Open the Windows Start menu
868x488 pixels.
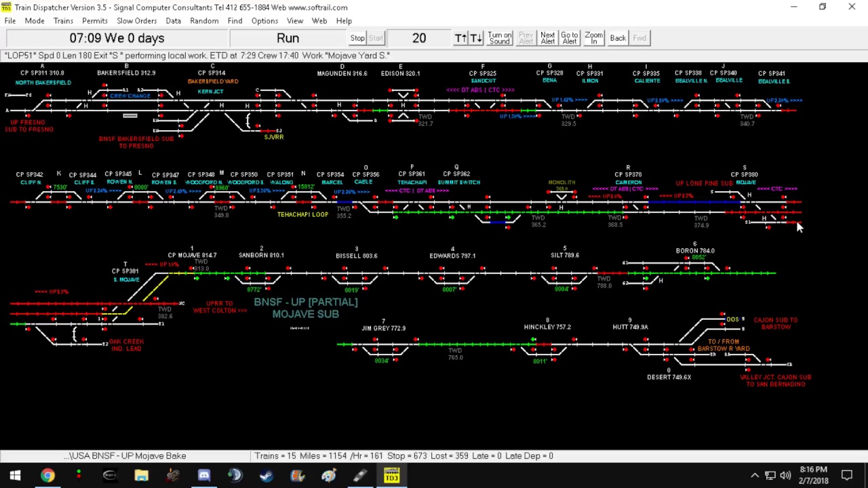tap(15, 475)
